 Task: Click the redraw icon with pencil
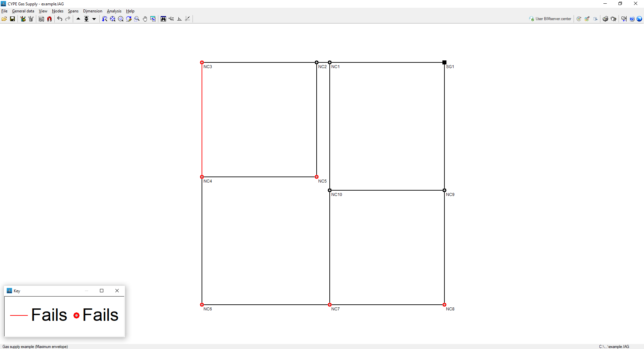[129, 19]
